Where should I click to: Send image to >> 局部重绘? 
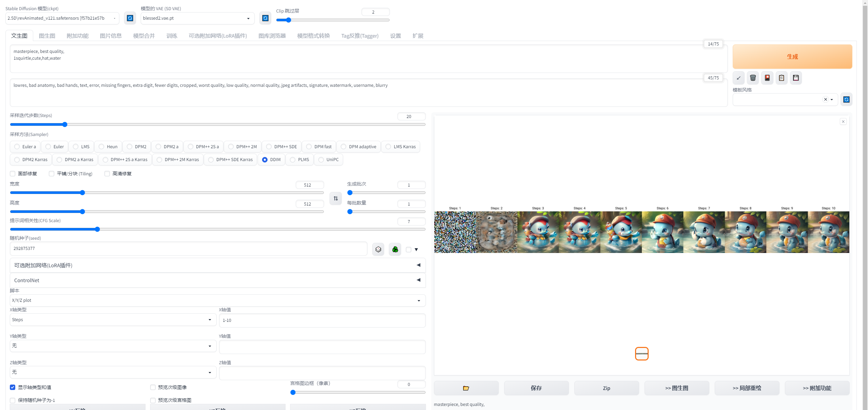coord(747,388)
